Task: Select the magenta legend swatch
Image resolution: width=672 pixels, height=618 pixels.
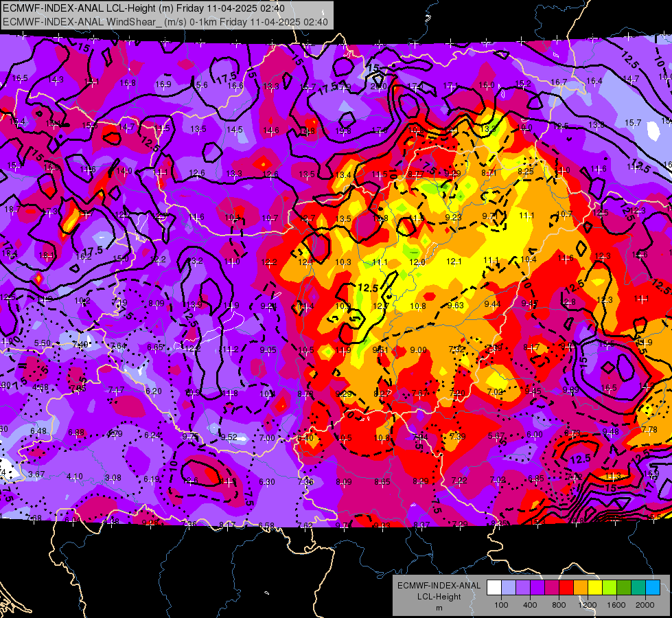Action: point(552,588)
